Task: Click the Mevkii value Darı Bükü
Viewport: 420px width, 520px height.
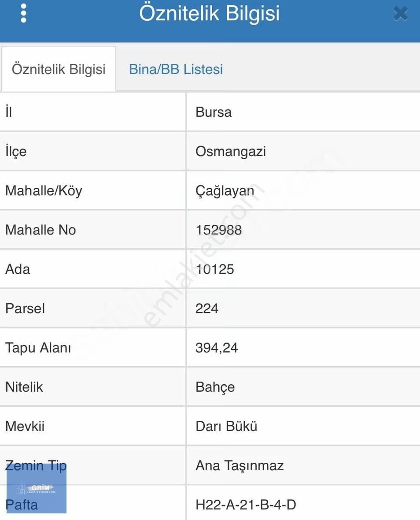Action: click(226, 426)
